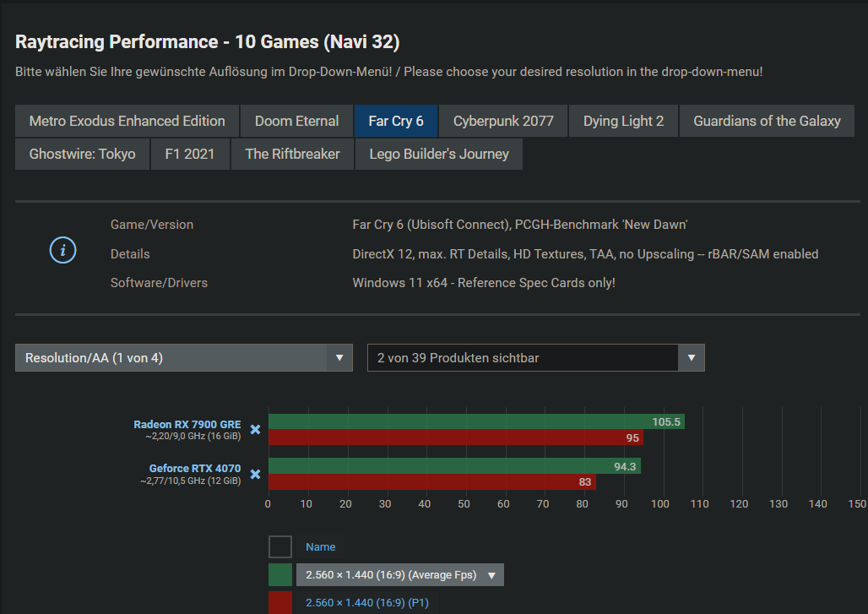This screenshot has height=614, width=868.
Task: Select the Doom Eternal tab
Action: point(296,121)
